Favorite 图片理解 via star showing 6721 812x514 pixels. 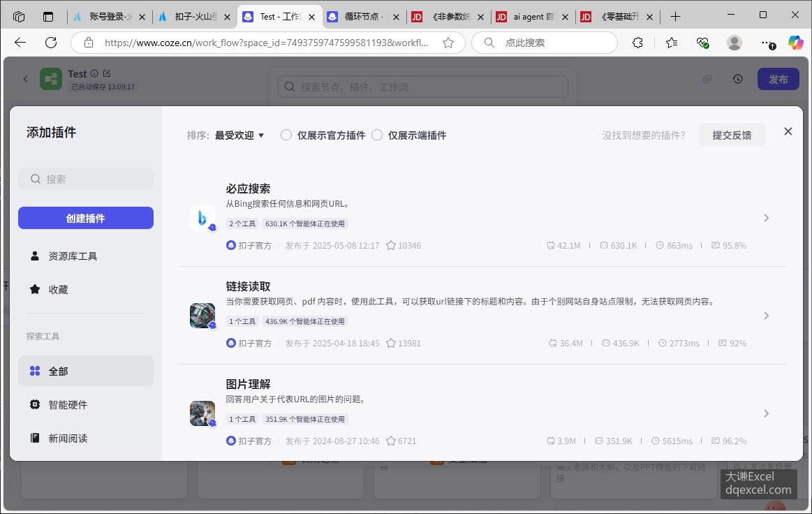(x=391, y=441)
